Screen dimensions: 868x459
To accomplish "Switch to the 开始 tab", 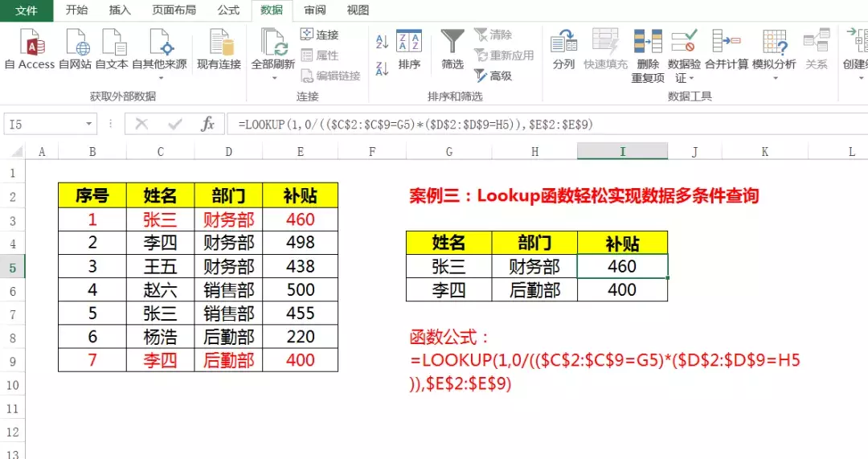I will [76, 10].
